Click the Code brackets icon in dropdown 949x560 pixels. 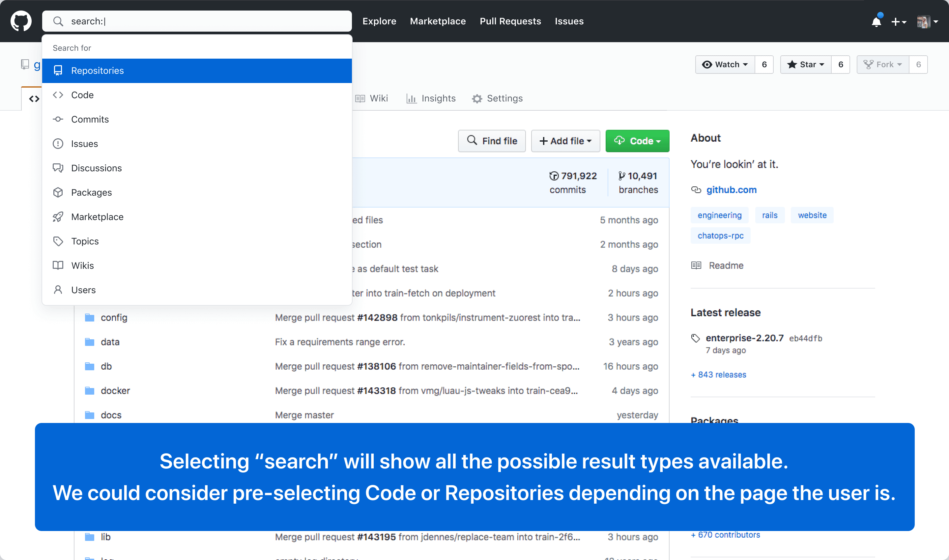click(58, 95)
